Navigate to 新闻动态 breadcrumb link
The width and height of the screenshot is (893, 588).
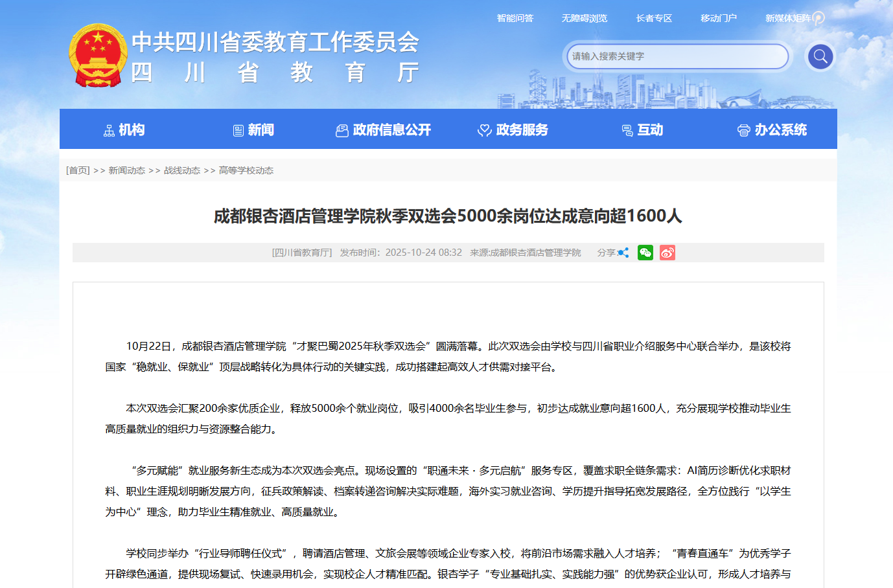pyautogui.click(x=126, y=170)
